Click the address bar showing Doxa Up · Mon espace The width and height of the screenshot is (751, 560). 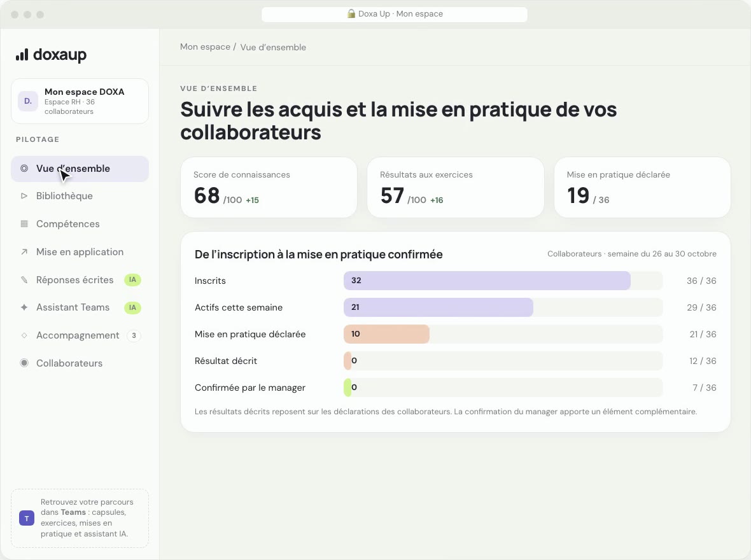(395, 15)
